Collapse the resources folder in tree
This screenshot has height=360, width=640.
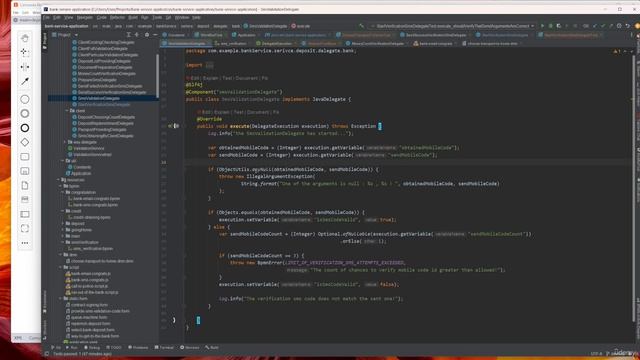(x=58, y=180)
